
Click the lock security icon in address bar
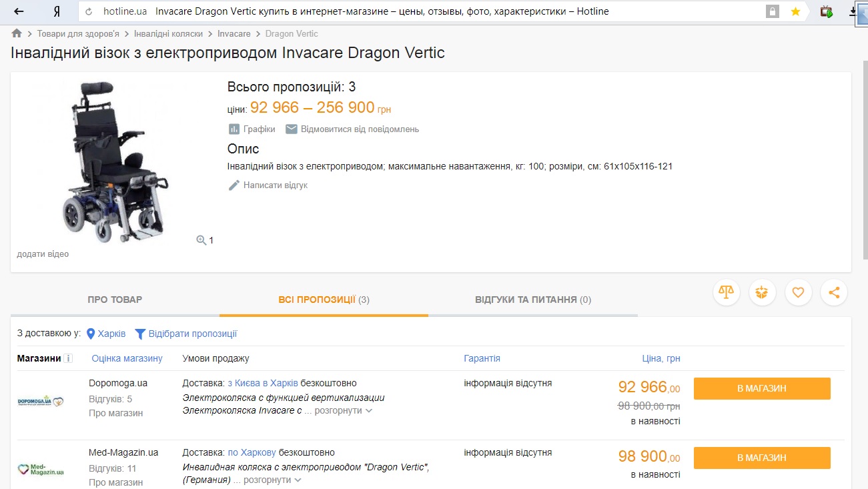click(773, 11)
